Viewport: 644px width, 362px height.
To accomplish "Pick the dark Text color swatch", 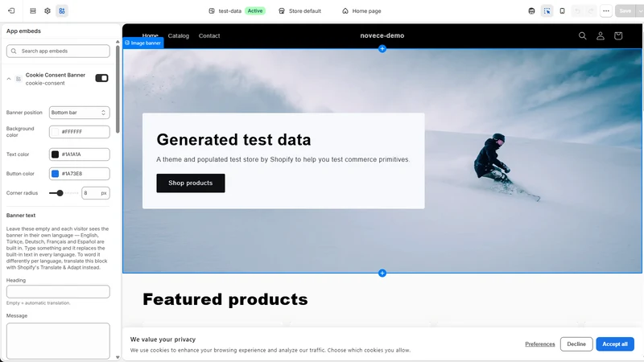I will pyautogui.click(x=55, y=154).
